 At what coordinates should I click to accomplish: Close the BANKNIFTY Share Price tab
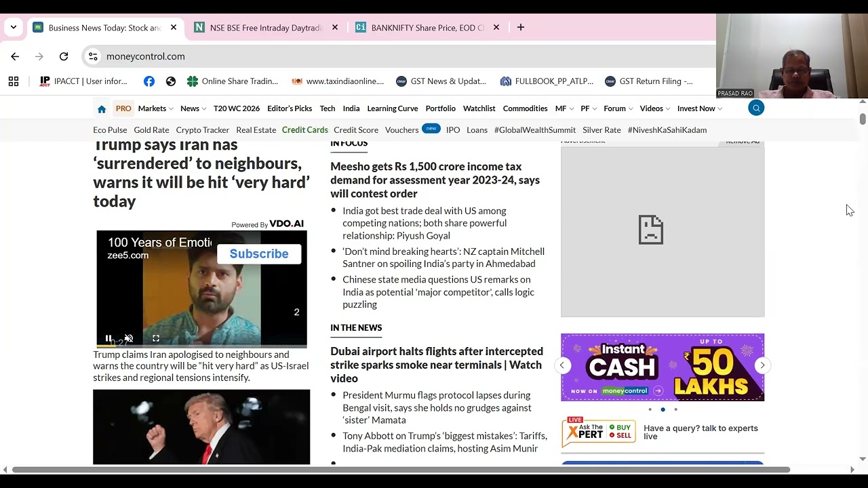click(496, 28)
